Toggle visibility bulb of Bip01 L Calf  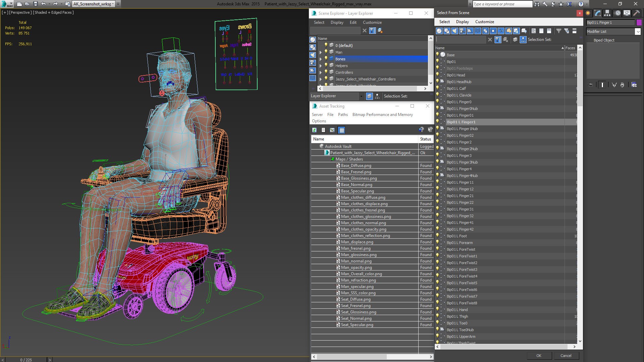click(437, 88)
